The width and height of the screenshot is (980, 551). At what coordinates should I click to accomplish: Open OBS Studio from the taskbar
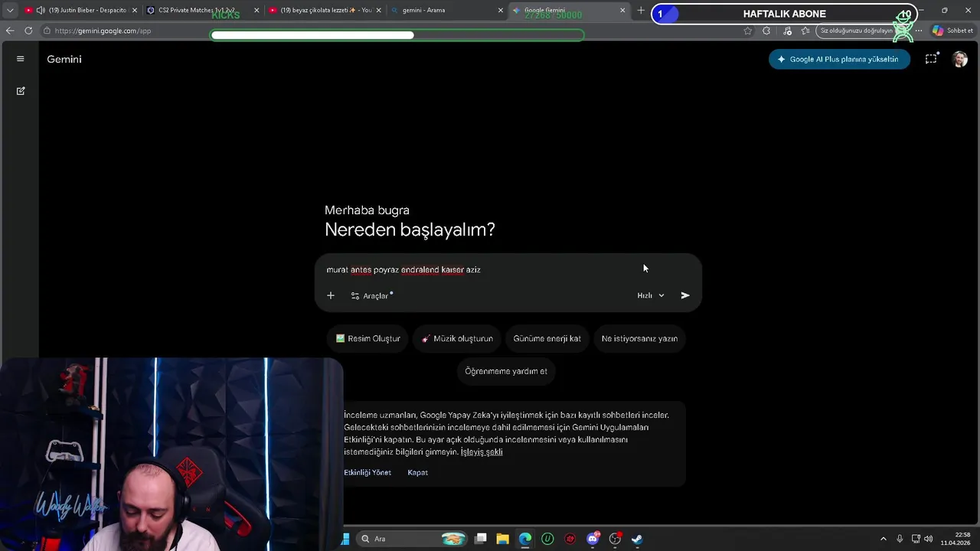pos(615,539)
